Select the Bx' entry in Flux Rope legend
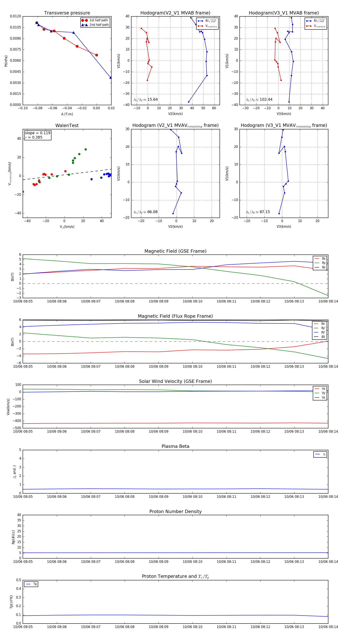This screenshot has width=351, height=644. [320, 324]
